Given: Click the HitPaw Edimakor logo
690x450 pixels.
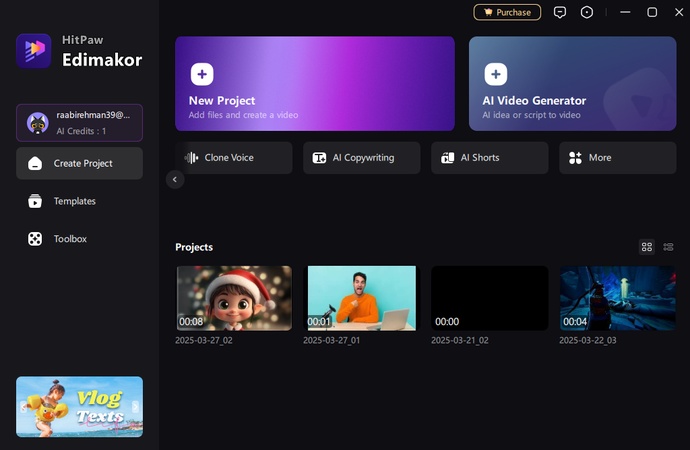Looking at the screenshot, I should coord(34,50).
